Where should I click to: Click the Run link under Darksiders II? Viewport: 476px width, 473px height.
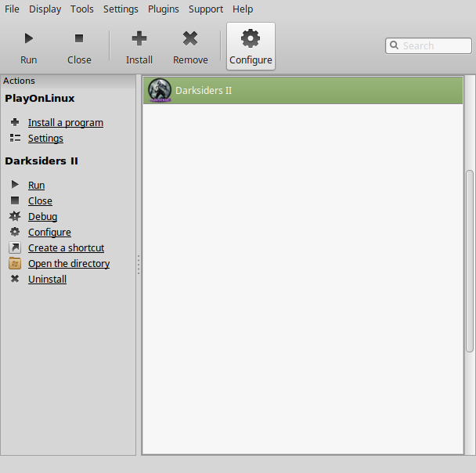(x=37, y=185)
